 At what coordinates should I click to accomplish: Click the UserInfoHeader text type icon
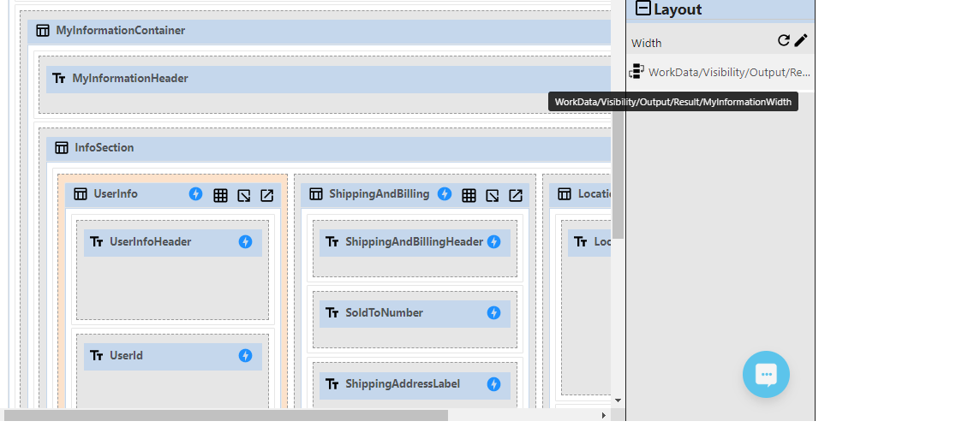point(96,241)
